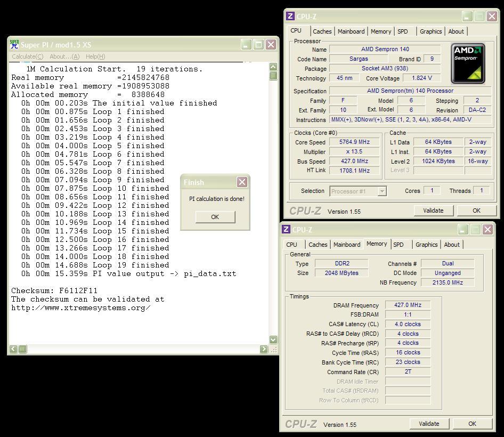This screenshot has height=437, width=504.
Task: Click scroll right arrow in Super PI window
Action: click(264, 349)
